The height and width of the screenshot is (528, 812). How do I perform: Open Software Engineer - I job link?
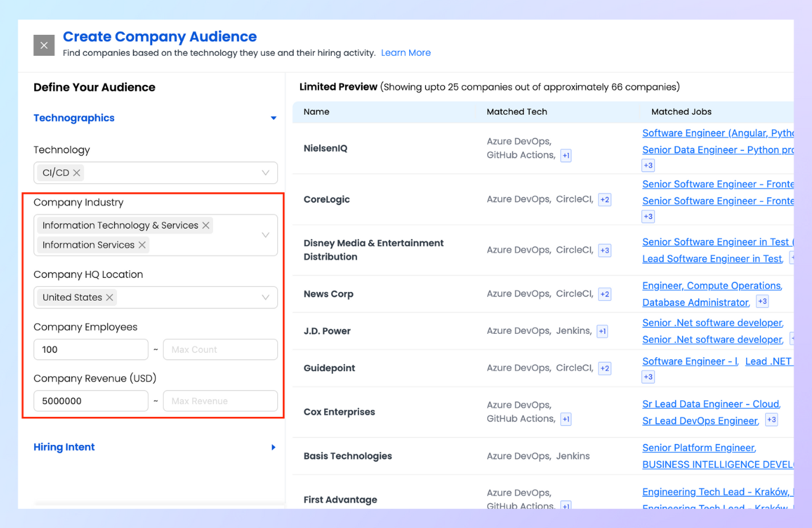(x=690, y=361)
